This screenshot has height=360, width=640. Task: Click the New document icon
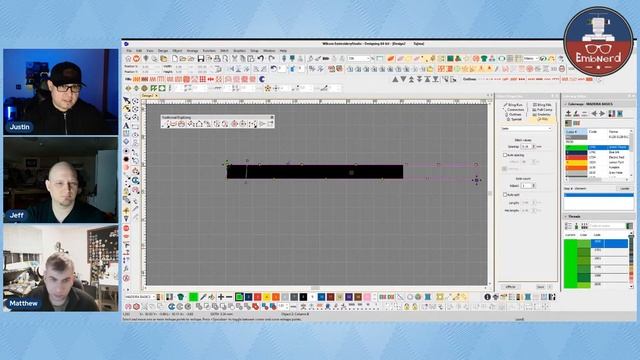pyautogui.click(x=175, y=59)
